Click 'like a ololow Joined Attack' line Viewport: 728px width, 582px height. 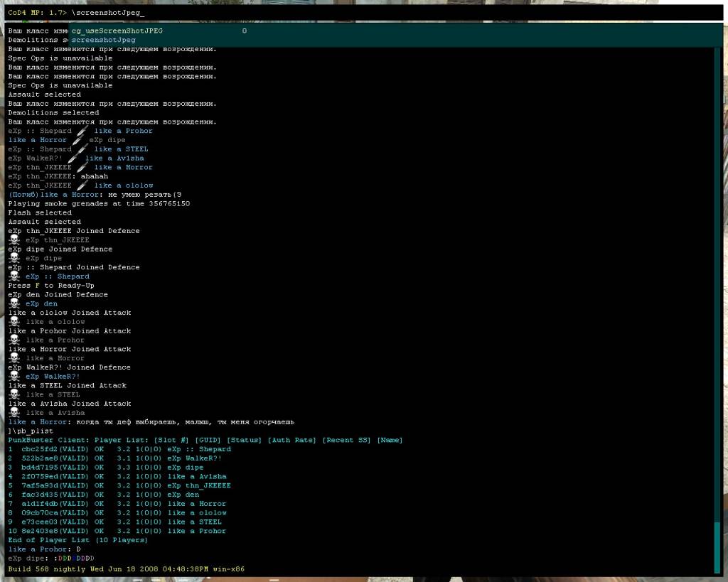coord(70,313)
